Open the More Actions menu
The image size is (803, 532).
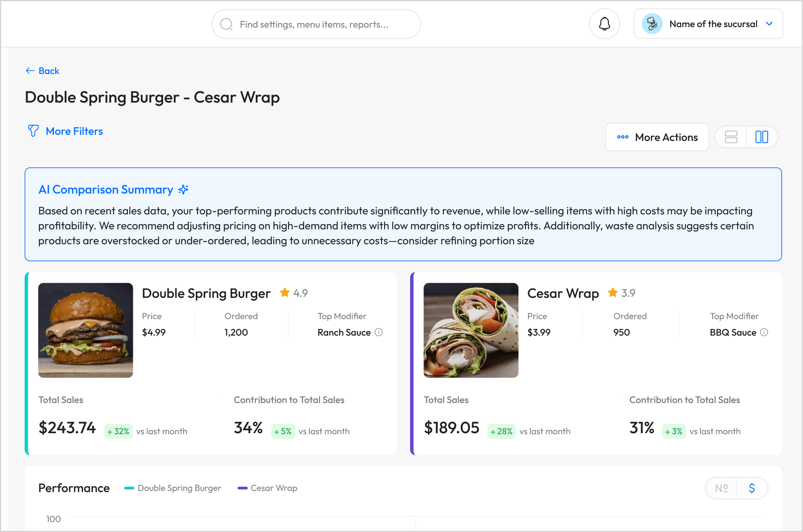pos(657,137)
